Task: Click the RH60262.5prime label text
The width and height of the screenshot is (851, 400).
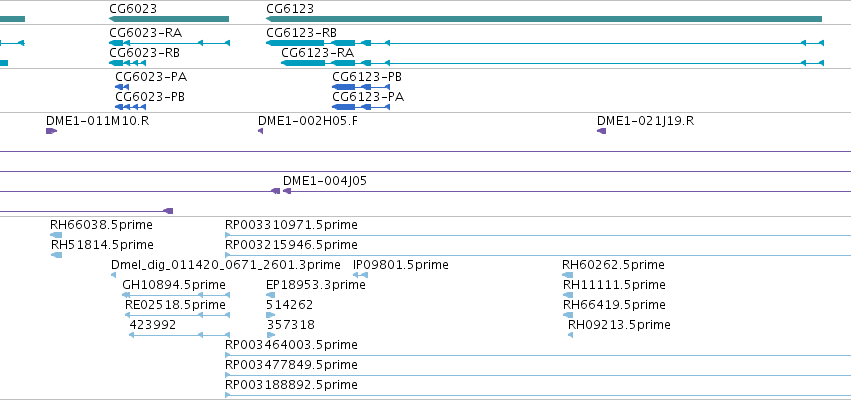Action: pyautogui.click(x=613, y=265)
